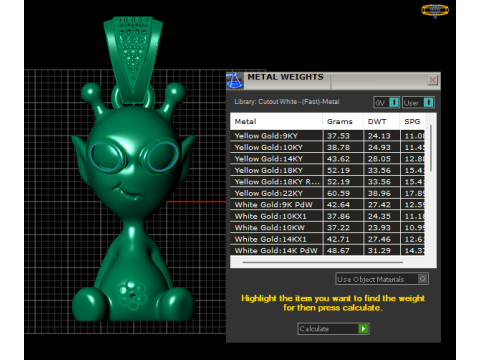Select the Yellow Gold:9KY row
Viewport: 480px width, 360px height.
point(327,136)
